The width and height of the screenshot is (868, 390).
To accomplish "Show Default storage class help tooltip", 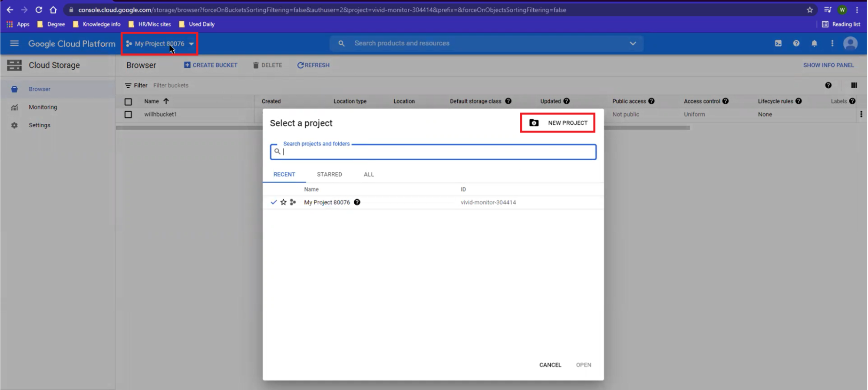I will pyautogui.click(x=508, y=101).
